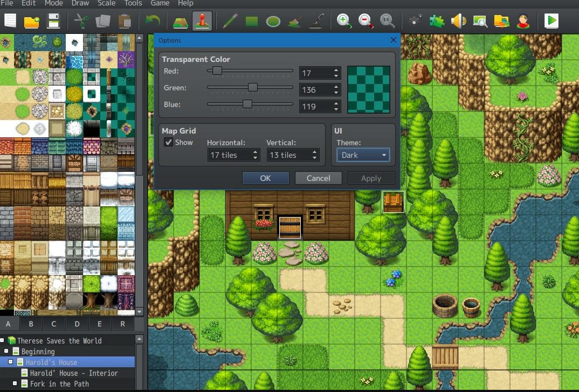The image size is (579, 392).
Task: Decrease Vertical grid tiles with down arrow
Action: [315, 158]
